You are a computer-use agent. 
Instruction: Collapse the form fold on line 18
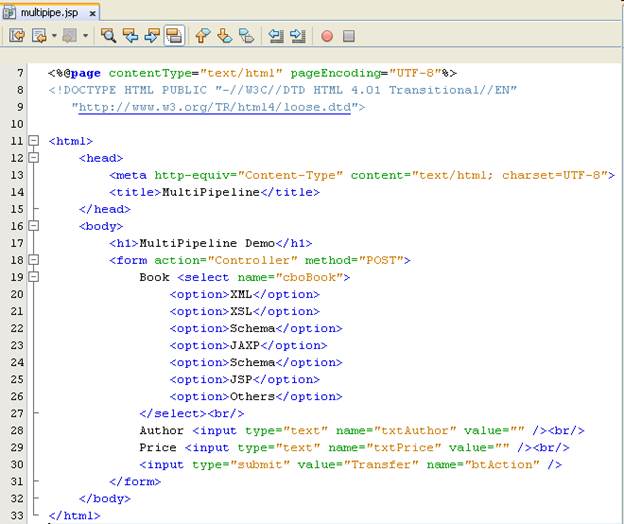click(x=34, y=260)
